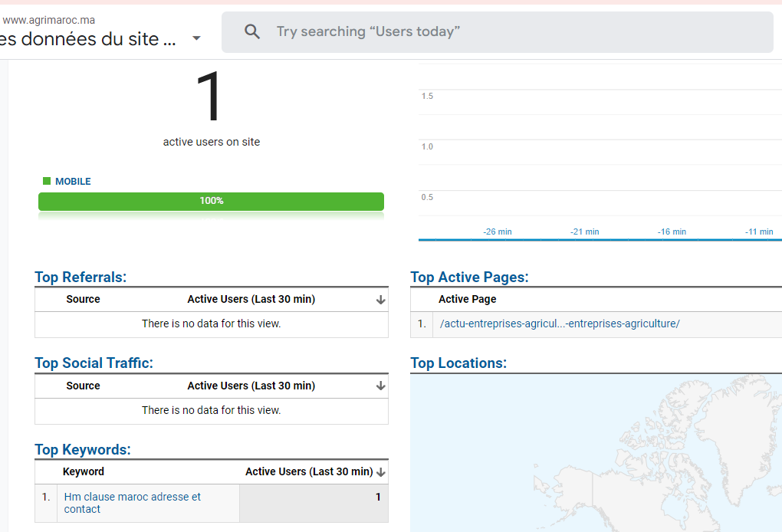Click the Source header in Top Referrals

pyautogui.click(x=84, y=299)
